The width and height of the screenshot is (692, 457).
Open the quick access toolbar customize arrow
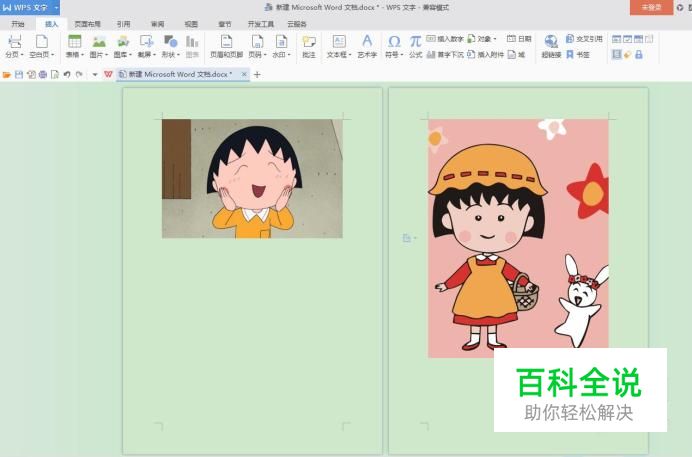[x=94, y=75]
